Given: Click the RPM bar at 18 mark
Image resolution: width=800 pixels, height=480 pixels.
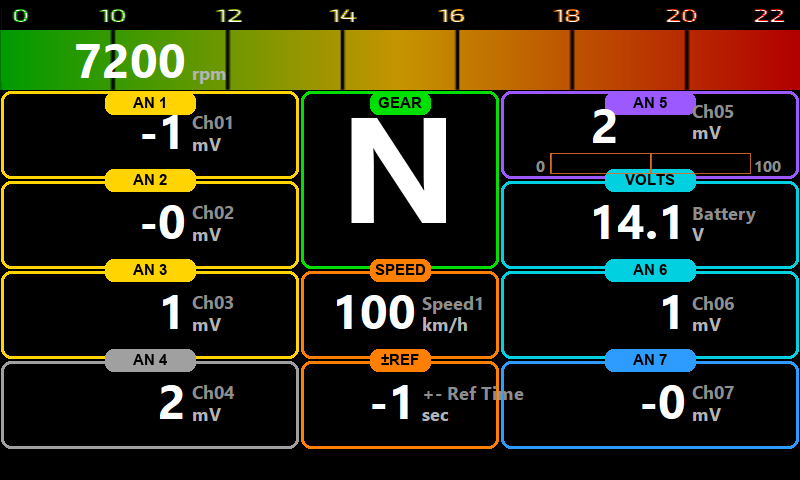Looking at the screenshot, I should click(572, 60).
